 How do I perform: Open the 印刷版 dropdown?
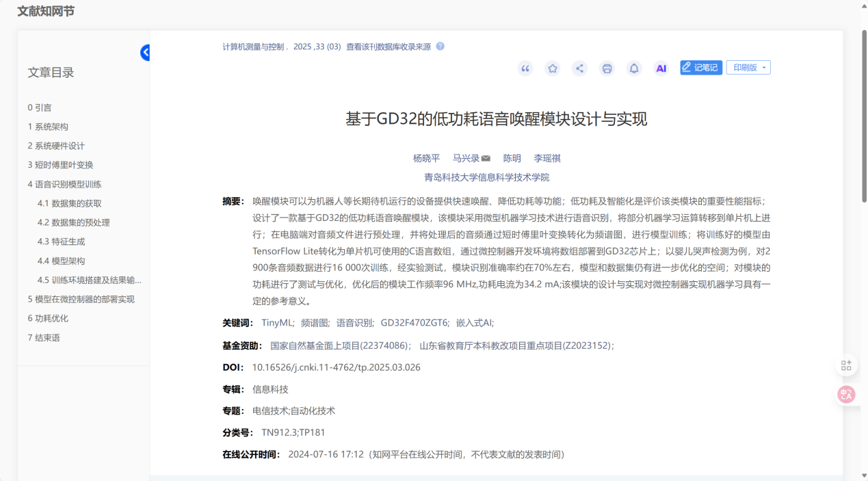tap(748, 68)
